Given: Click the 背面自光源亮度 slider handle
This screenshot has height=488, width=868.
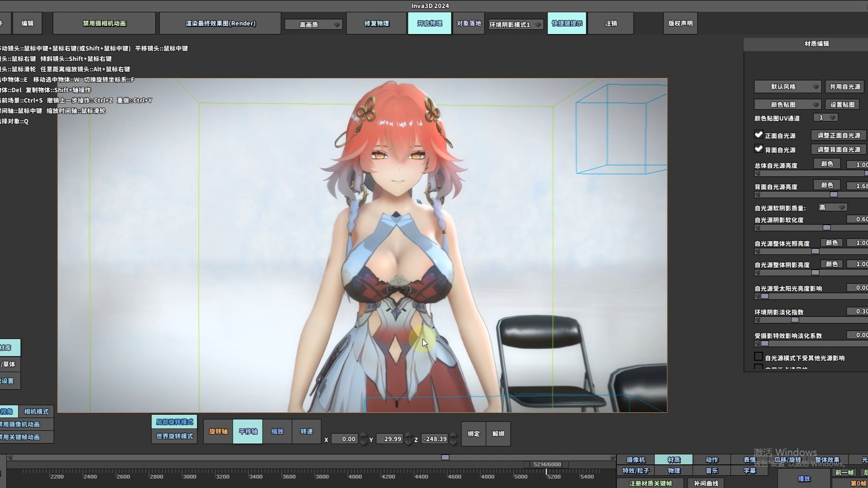Looking at the screenshot, I should coord(834,194).
